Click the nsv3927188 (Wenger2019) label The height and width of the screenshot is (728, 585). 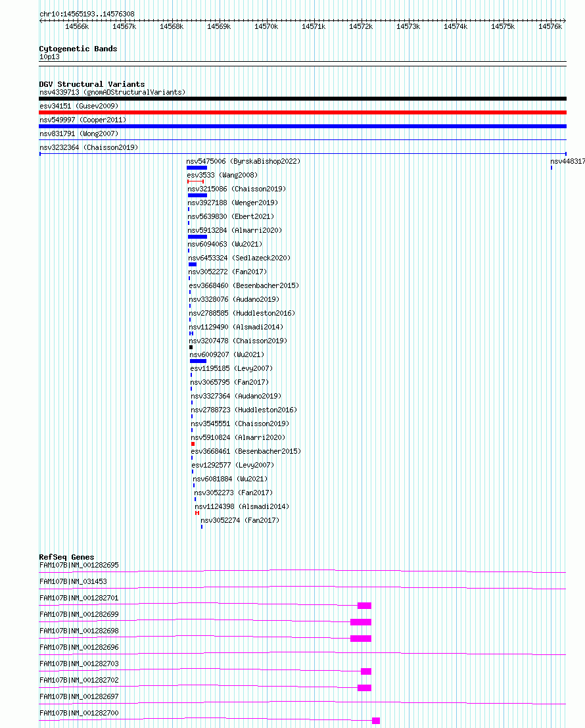click(x=233, y=203)
